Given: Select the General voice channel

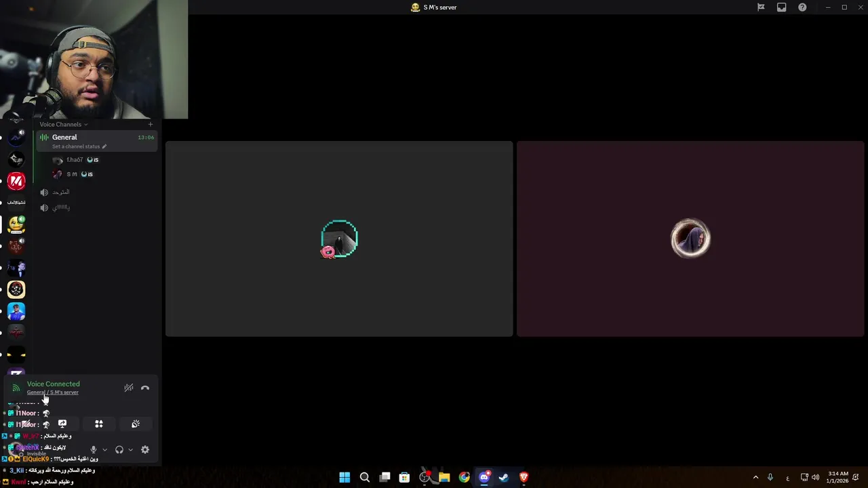Looking at the screenshot, I should pos(97,140).
